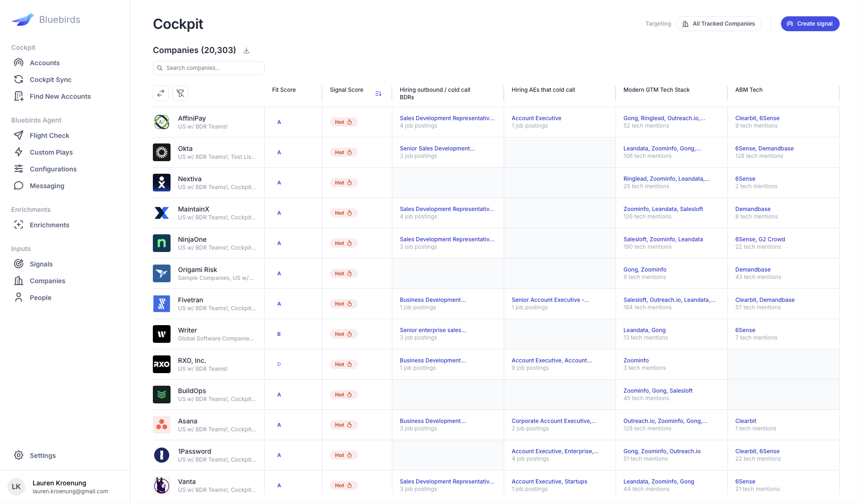Image resolution: width=863 pixels, height=504 pixels.
Task: Open Find New Accounts via building-plus icon
Action: 19,96
